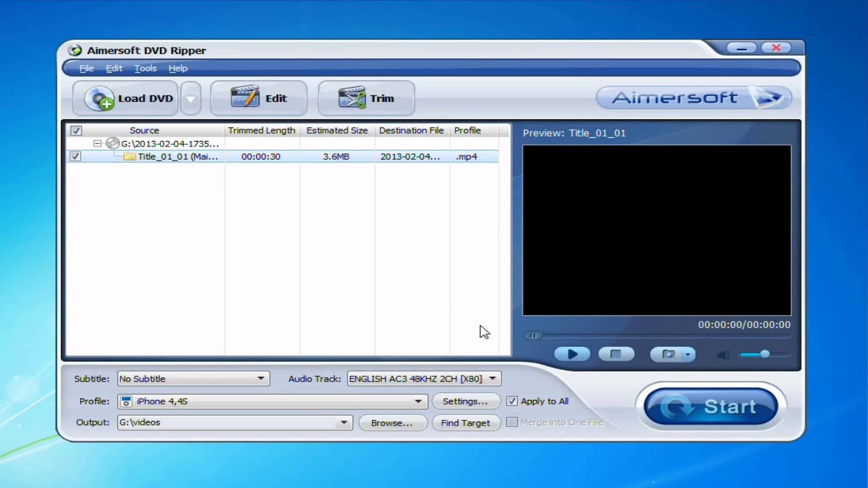Open the Edit clapperboard tool
Image resolution: width=868 pixels, height=488 pixels.
(x=258, y=99)
